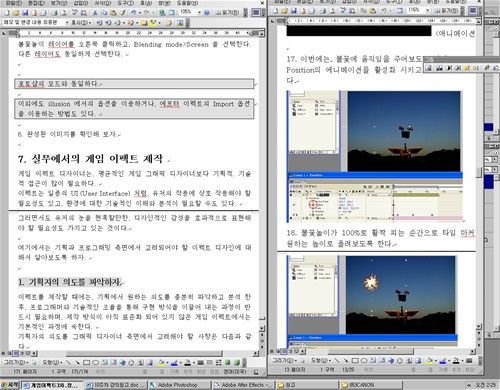500x390 pixels.
Task: Switch to Adobe Photoshop taskbar button
Action: [x=178, y=385]
